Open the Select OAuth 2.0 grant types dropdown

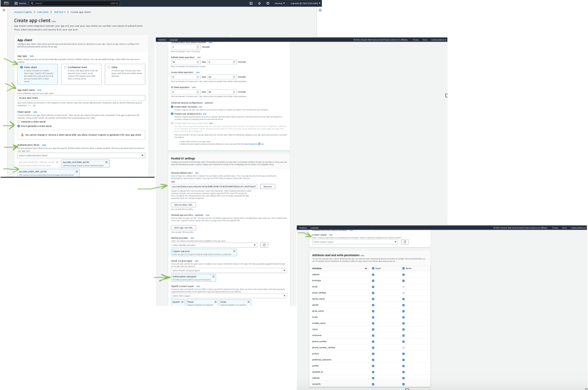point(229,271)
